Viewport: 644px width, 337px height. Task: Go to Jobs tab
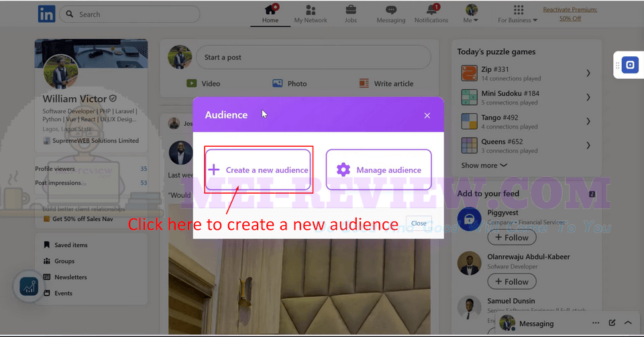coord(351,14)
